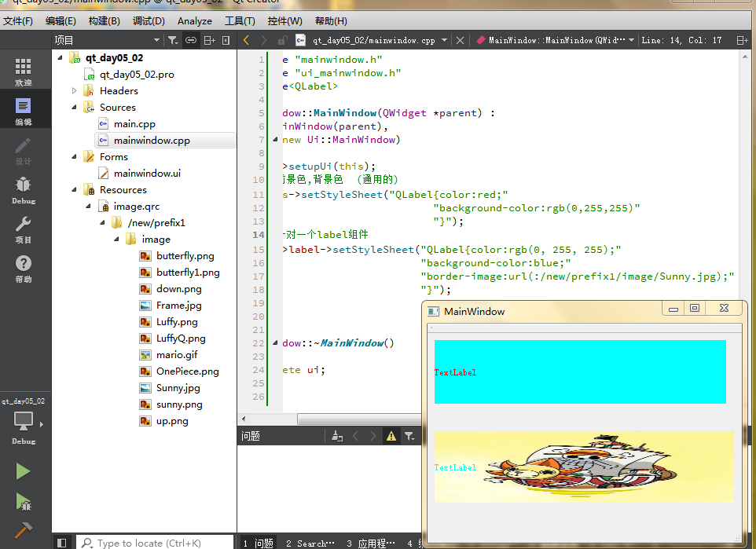Open the Controls (控件) menu
This screenshot has height=549, width=756.
coord(285,20)
